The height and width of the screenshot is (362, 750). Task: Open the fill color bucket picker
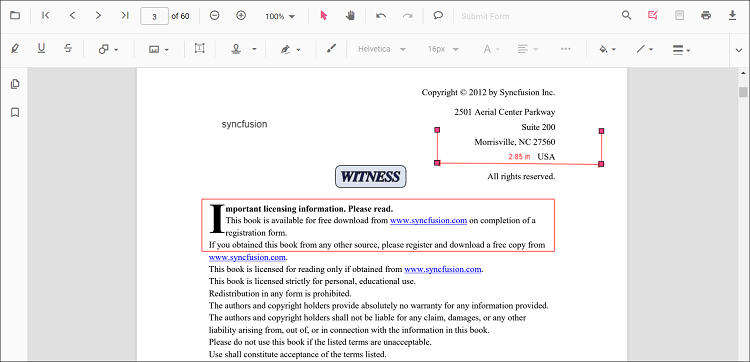point(607,49)
